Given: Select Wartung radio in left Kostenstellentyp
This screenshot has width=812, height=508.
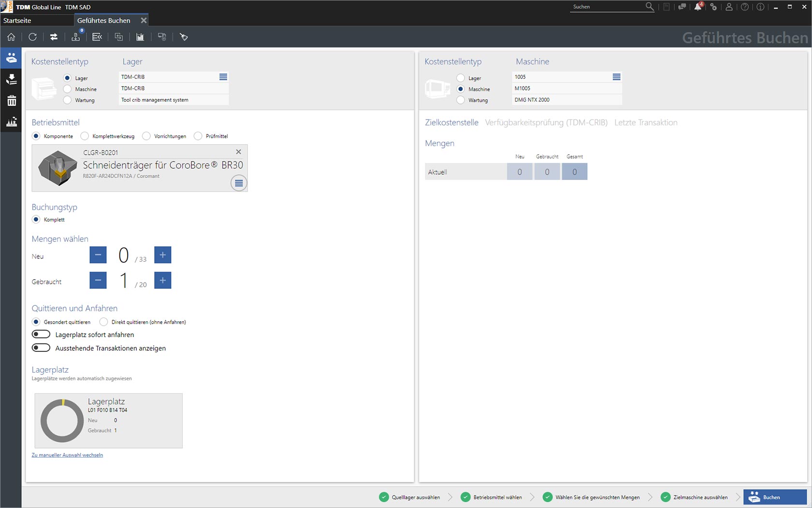Looking at the screenshot, I should (x=67, y=100).
